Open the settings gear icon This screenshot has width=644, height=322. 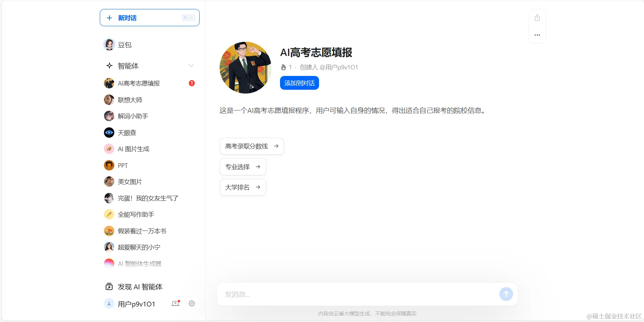point(192,303)
